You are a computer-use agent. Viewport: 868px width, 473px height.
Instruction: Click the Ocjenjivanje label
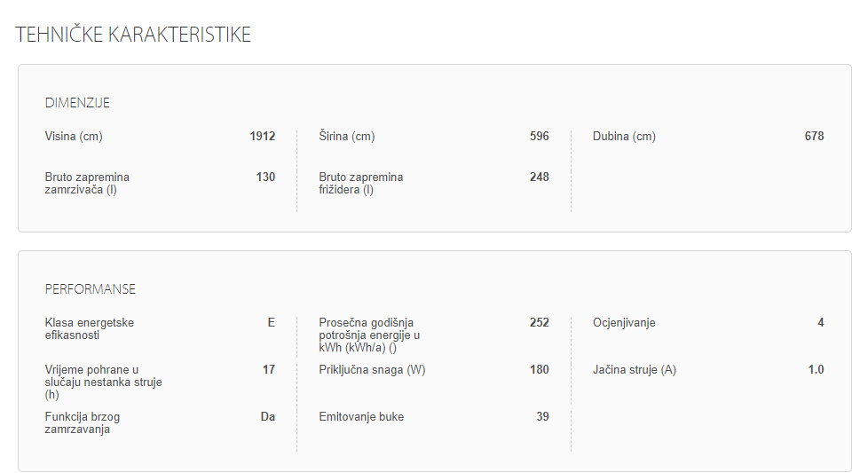(624, 323)
